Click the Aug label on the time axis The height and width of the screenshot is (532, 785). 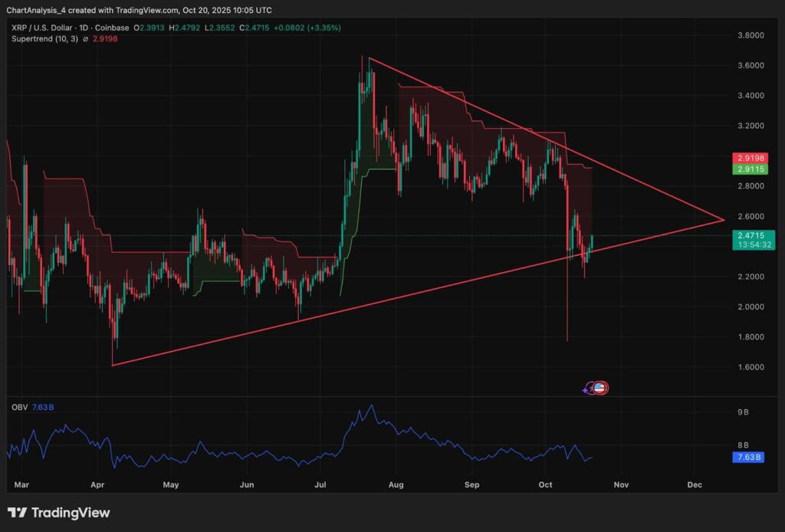coord(396,485)
